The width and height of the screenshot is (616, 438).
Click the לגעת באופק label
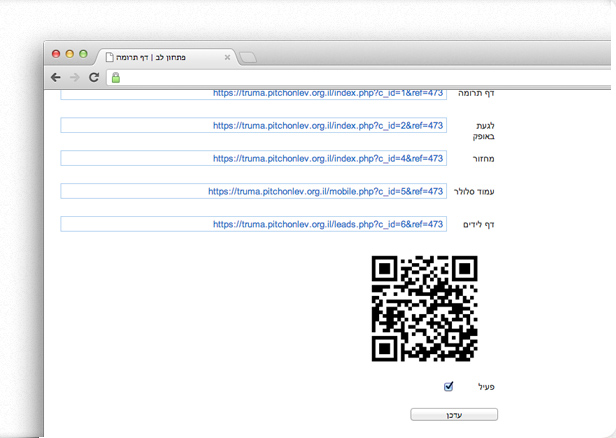484,131
